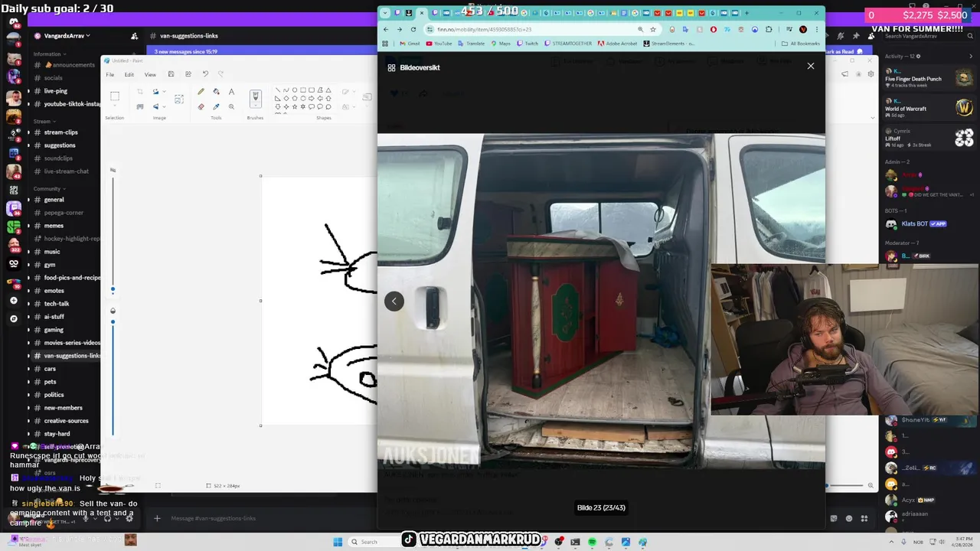This screenshot has width=980, height=551.
Task: Open Adobe Acrobat bookmark
Action: tap(617, 44)
